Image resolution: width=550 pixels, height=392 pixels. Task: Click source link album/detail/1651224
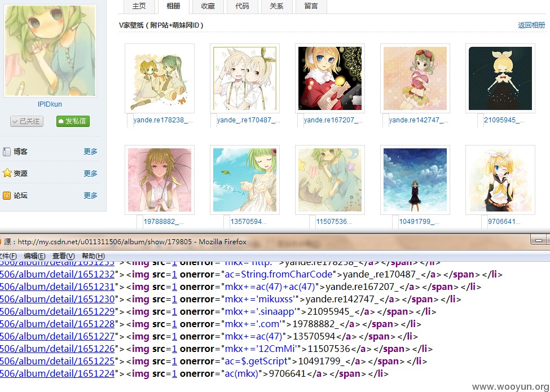[57, 374]
